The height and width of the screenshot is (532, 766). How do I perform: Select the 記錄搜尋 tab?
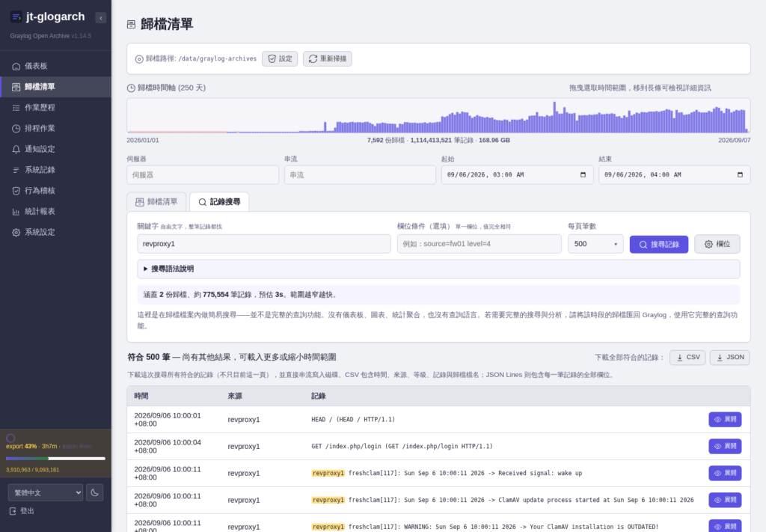coord(219,202)
